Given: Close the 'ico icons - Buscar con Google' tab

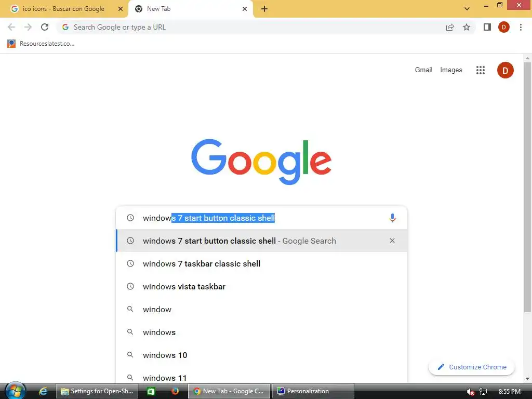Looking at the screenshot, I should point(120,9).
